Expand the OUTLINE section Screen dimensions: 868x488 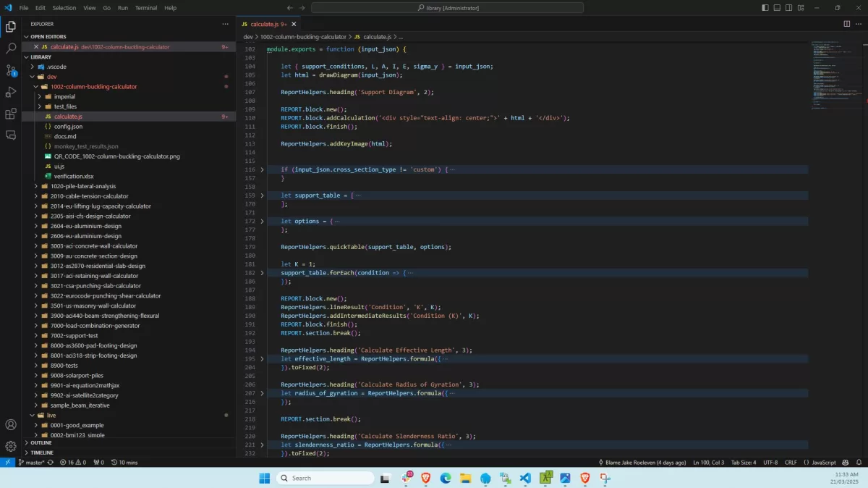pos(41,442)
